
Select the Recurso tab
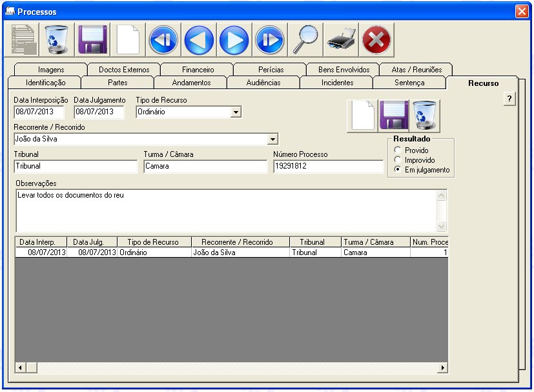click(x=483, y=83)
